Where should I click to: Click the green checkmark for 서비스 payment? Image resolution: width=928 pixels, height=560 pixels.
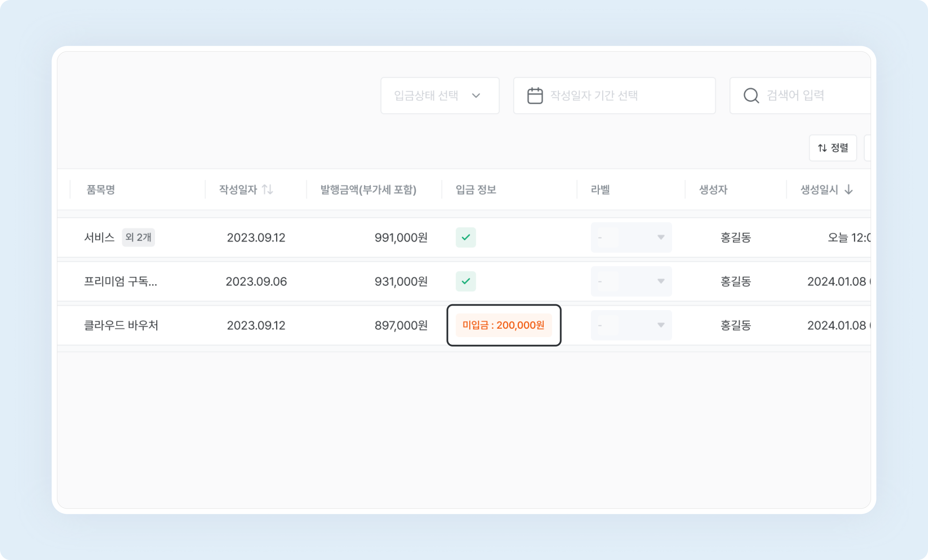pyautogui.click(x=466, y=237)
